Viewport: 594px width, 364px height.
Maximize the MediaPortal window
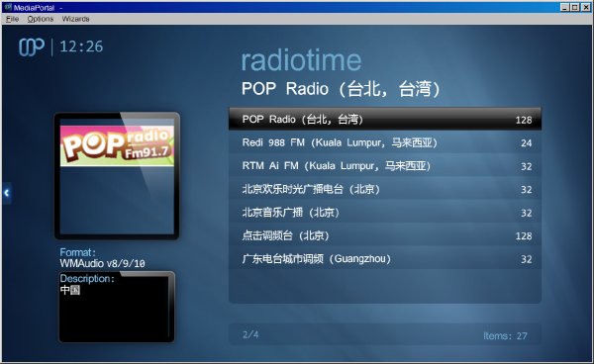click(x=574, y=7)
